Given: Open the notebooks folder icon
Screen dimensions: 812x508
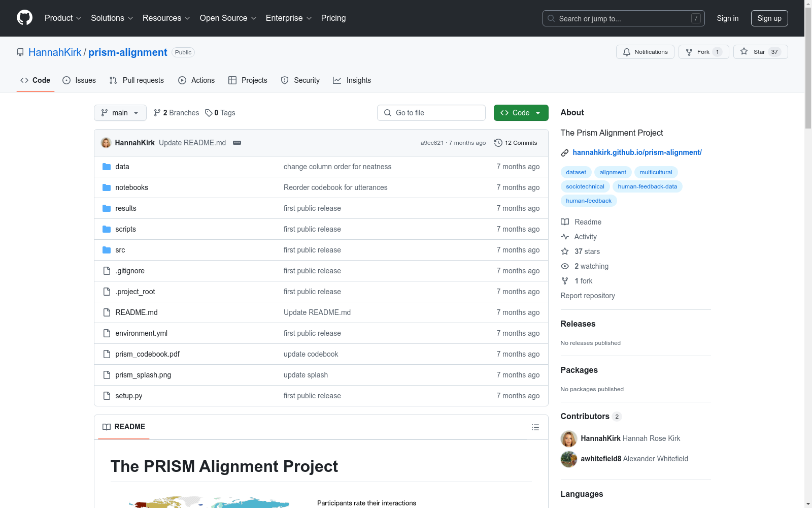Looking at the screenshot, I should point(107,187).
